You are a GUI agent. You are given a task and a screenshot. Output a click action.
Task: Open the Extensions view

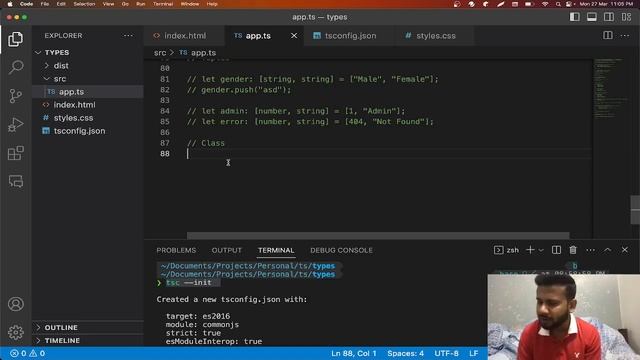[x=16, y=153]
